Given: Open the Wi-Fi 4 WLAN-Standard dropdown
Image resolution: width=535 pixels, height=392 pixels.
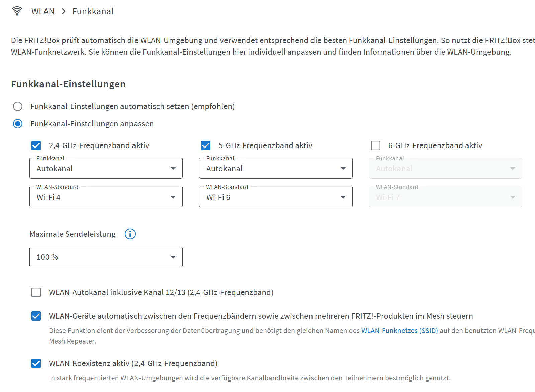Looking at the screenshot, I should 106,197.
